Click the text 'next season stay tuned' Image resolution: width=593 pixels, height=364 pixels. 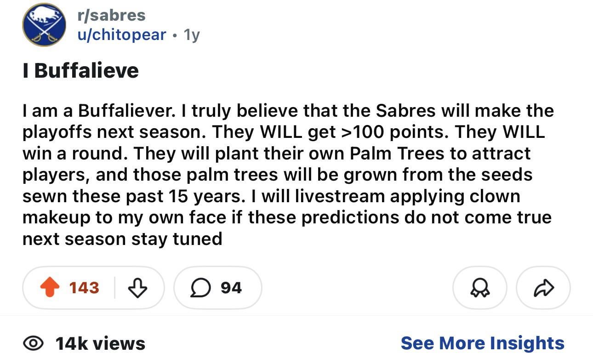click(122, 239)
